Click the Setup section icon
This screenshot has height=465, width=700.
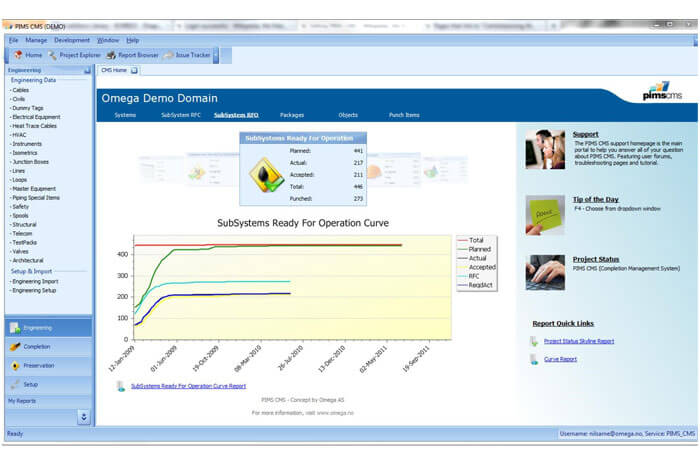(15, 384)
